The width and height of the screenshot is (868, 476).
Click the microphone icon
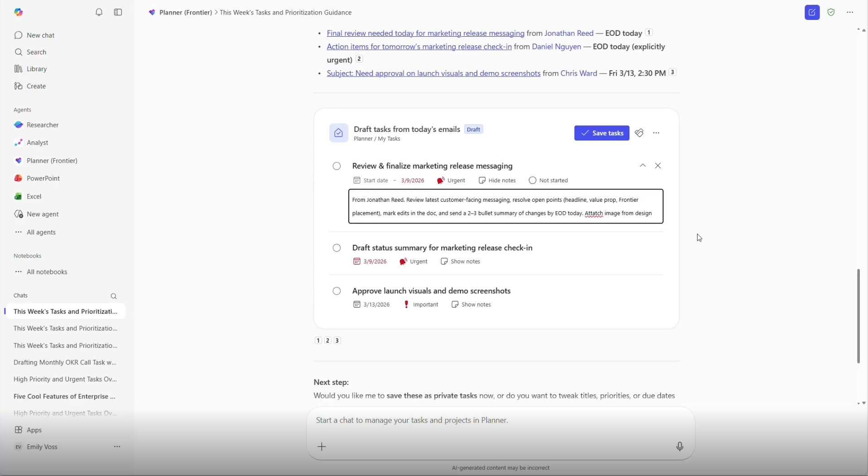point(680,447)
